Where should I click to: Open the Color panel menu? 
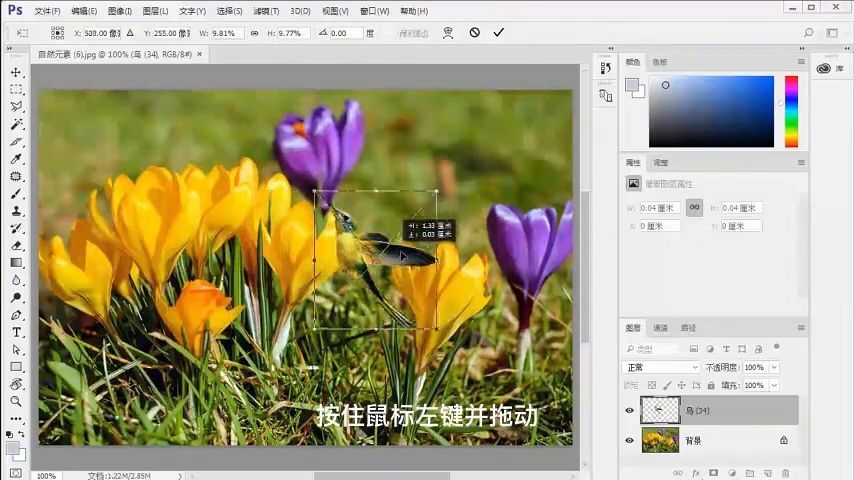(801, 62)
